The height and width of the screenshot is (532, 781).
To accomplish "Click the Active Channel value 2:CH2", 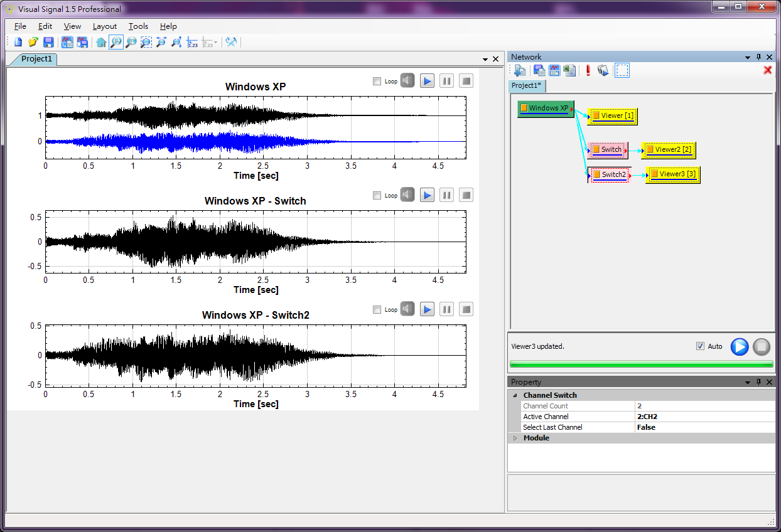I will [x=706, y=417].
